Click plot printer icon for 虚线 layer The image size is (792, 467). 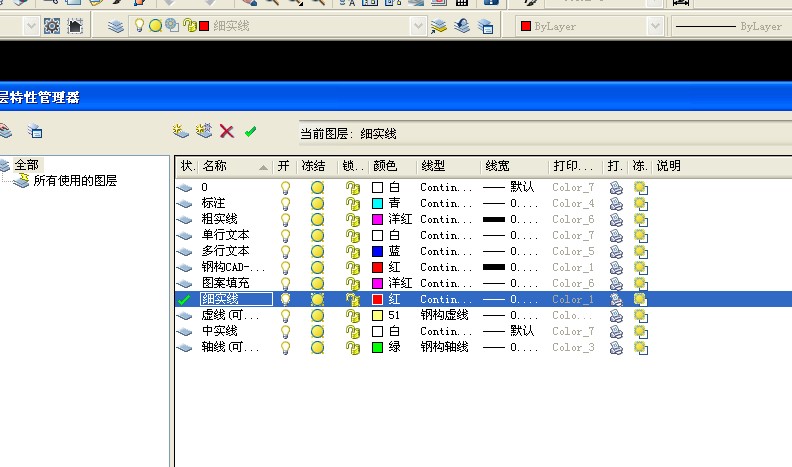616,316
